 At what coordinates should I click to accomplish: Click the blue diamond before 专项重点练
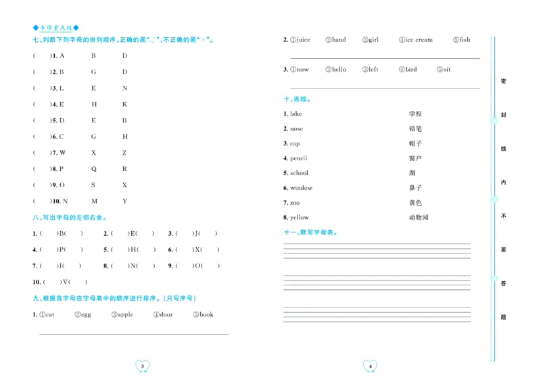point(36,27)
